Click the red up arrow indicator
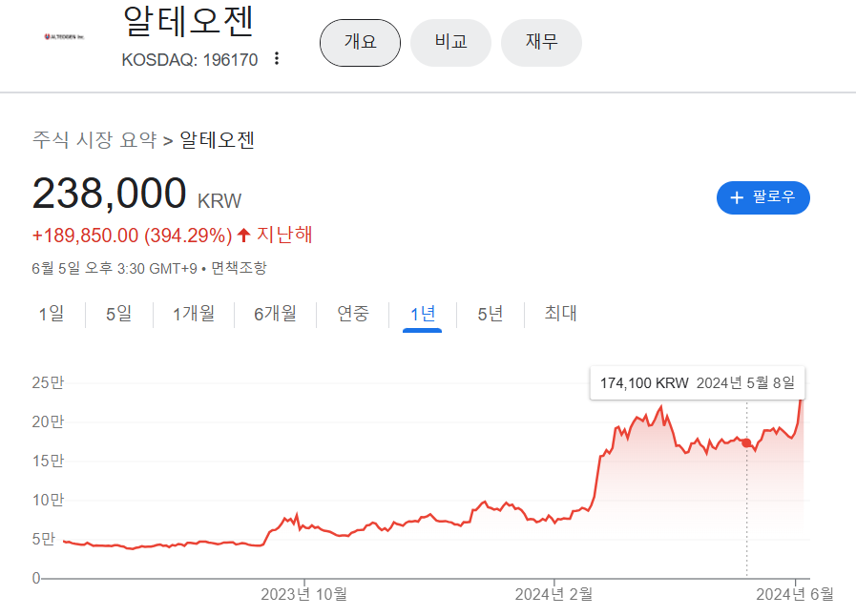Screen dimensions: 856x616 pyautogui.click(x=244, y=235)
